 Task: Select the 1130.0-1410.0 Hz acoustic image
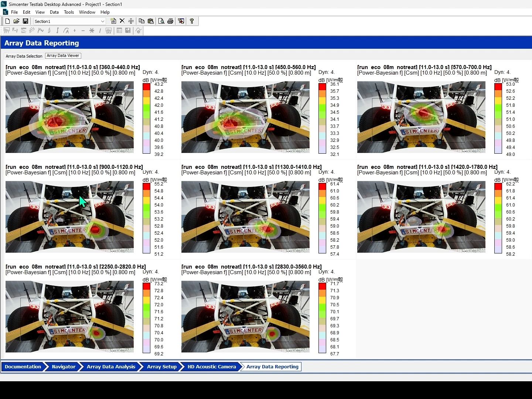pyautogui.click(x=245, y=217)
